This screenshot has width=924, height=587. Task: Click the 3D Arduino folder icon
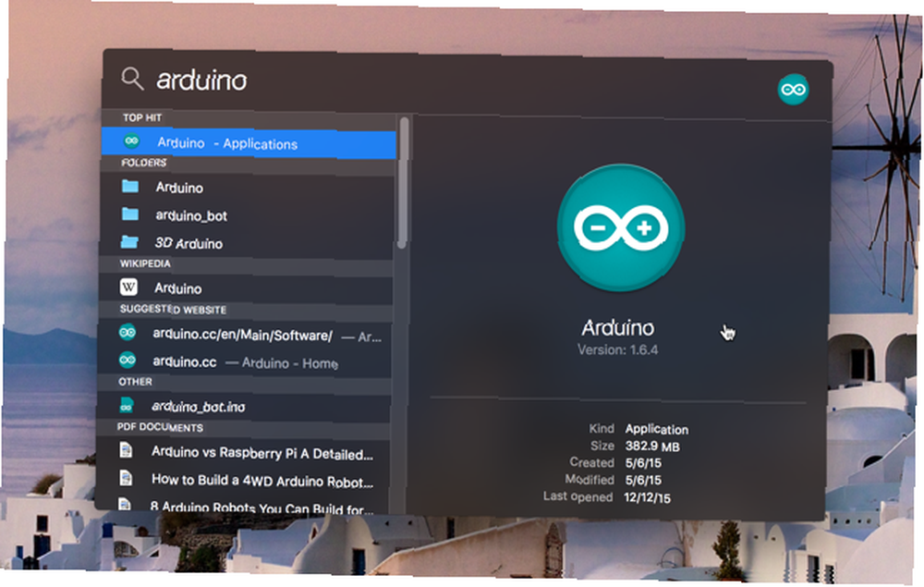129,241
